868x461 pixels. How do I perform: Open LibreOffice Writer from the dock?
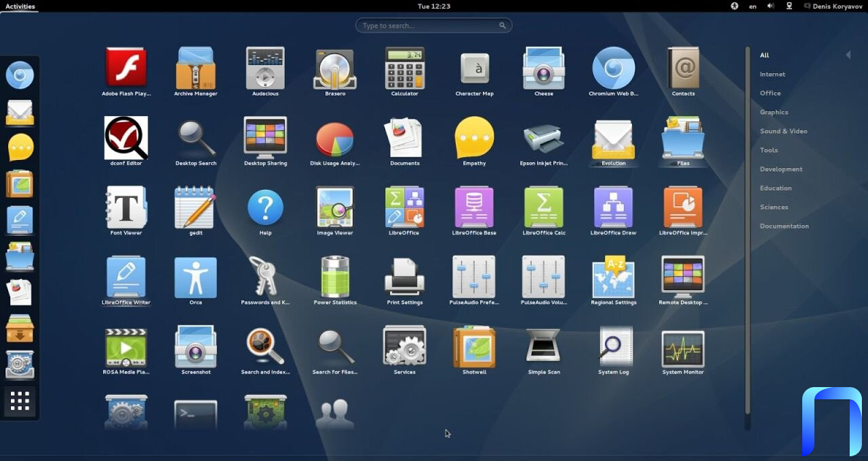tap(20, 220)
